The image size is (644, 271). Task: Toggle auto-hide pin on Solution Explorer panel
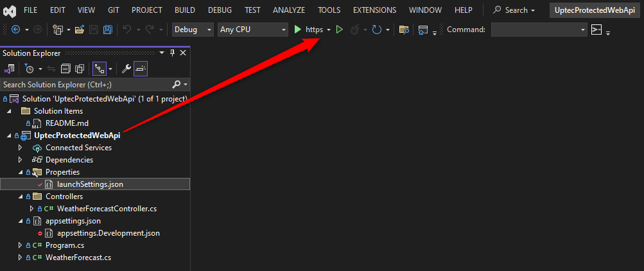(172, 53)
